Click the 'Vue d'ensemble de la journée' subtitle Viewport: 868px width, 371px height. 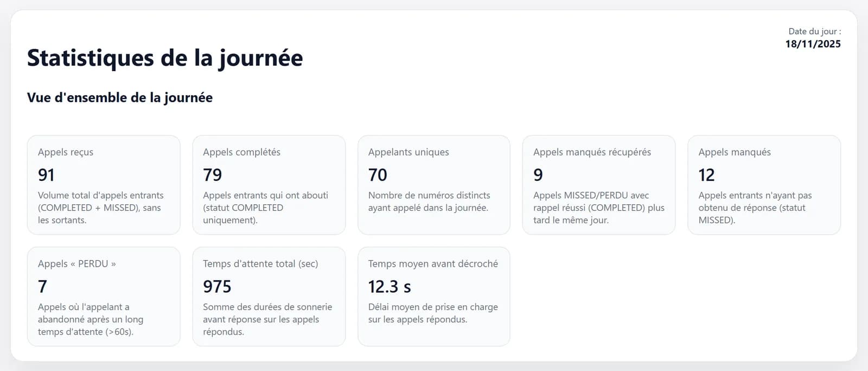(120, 98)
